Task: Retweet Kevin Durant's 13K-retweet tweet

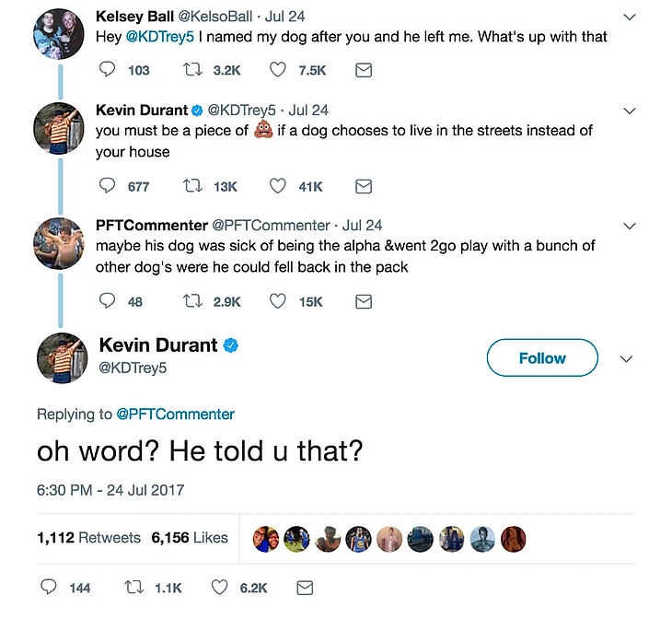Action: [x=195, y=186]
